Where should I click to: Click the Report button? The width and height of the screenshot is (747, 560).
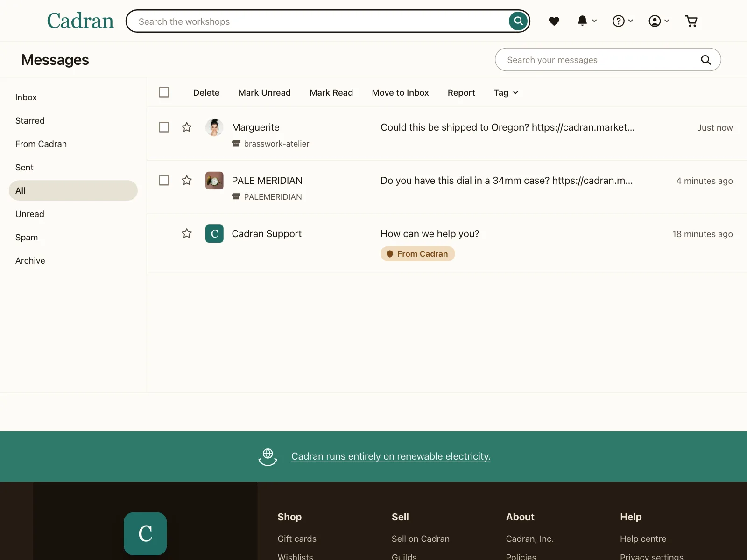(x=461, y=93)
